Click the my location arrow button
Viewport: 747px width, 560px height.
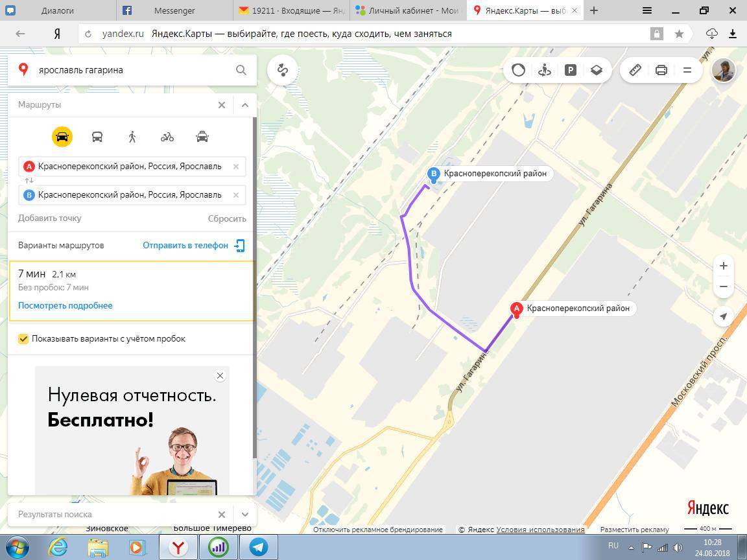(724, 316)
